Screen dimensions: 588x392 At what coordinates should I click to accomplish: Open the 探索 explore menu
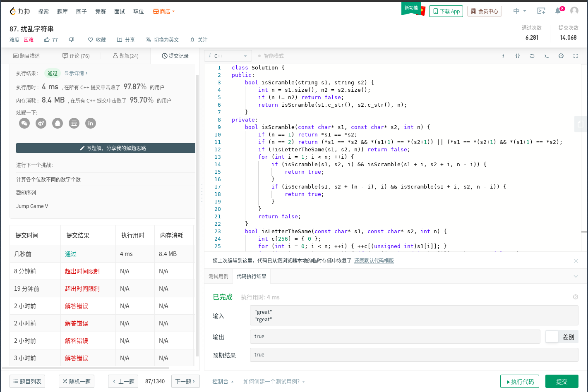pyautogui.click(x=43, y=11)
